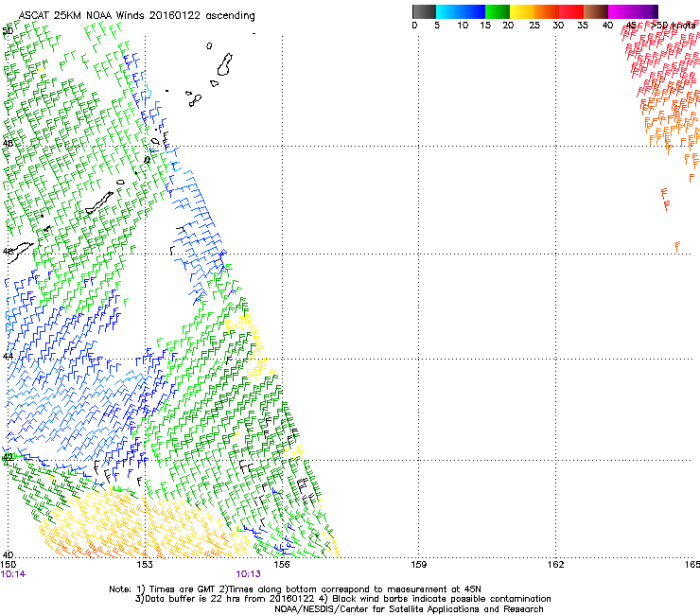Click the longitude label 156
The width and height of the screenshot is (700, 615).
click(x=282, y=565)
